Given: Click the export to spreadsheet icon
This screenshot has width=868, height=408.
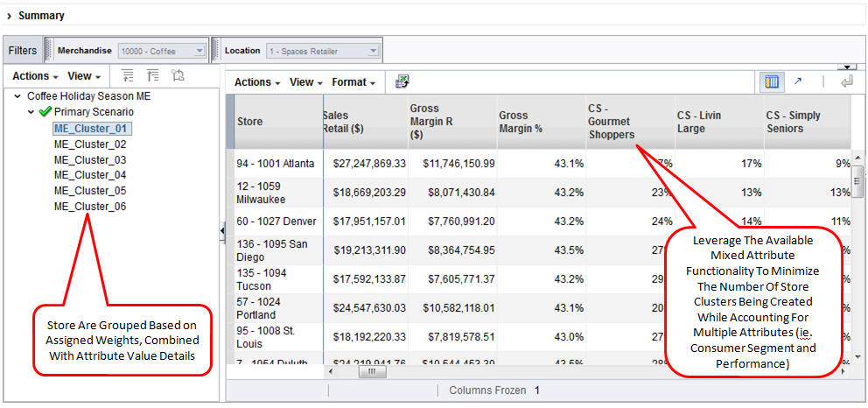Looking at the screenshot, I should [x=402, y=81].
